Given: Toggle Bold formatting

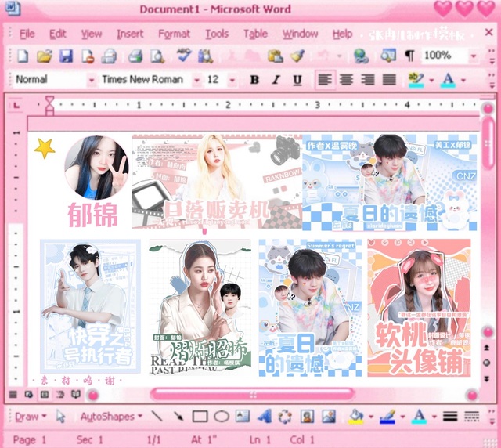Looking at the screenshot, I should (254, 80).
